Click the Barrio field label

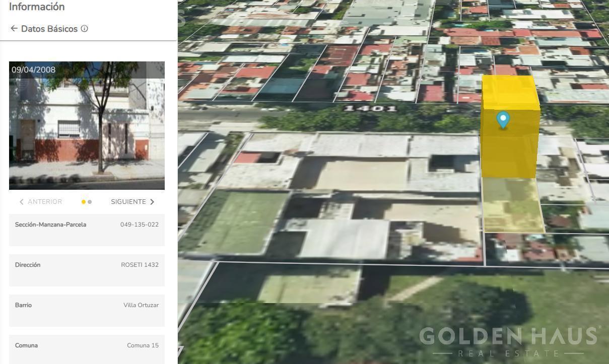coord(23,305)
